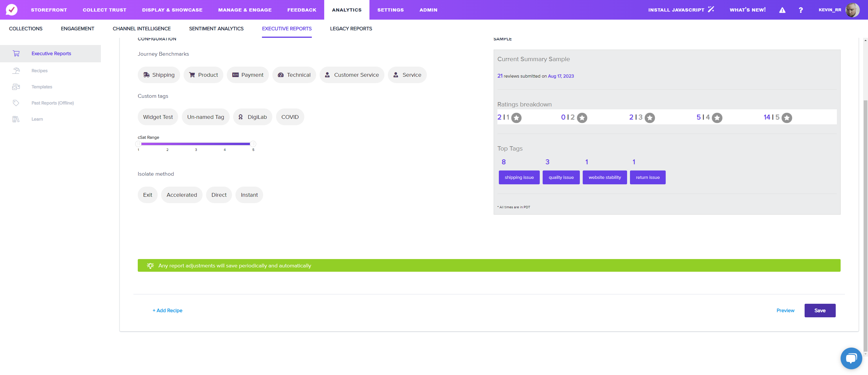The width and height of the screenshot is (868, 375).
Task: Click the Preview link
Action: click(x=785, y=311)
